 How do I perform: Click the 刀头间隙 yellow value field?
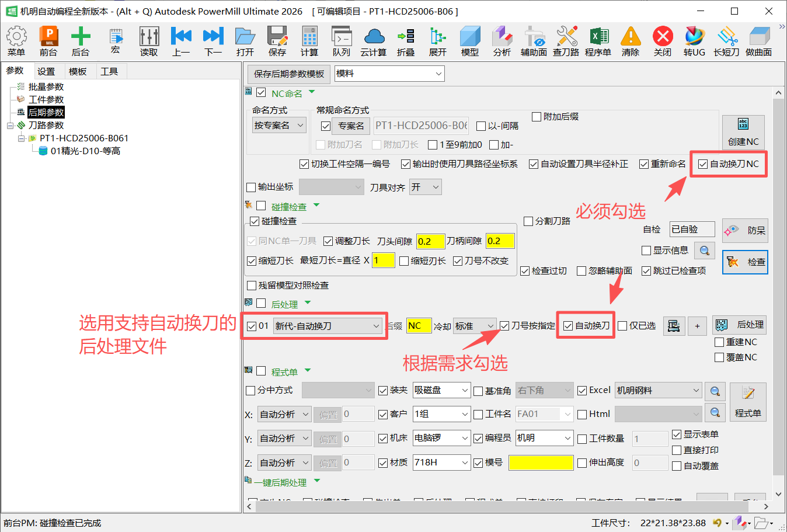430,241
